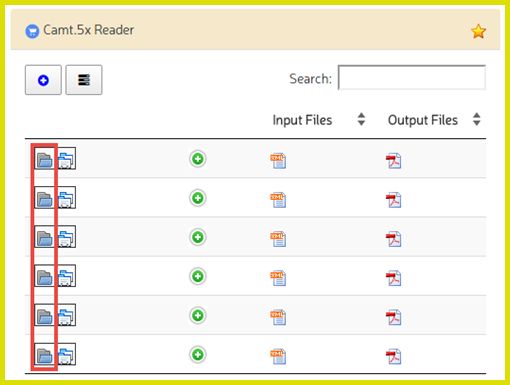
Task: Click the green plus in the third row
Action: point(198,237)
